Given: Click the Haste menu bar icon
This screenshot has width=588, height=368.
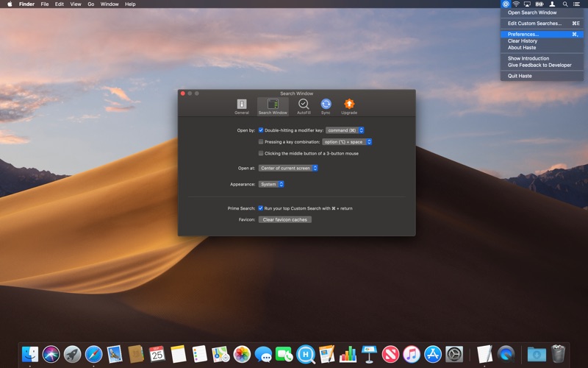Looking at the screenshot, I should [506, 4].
